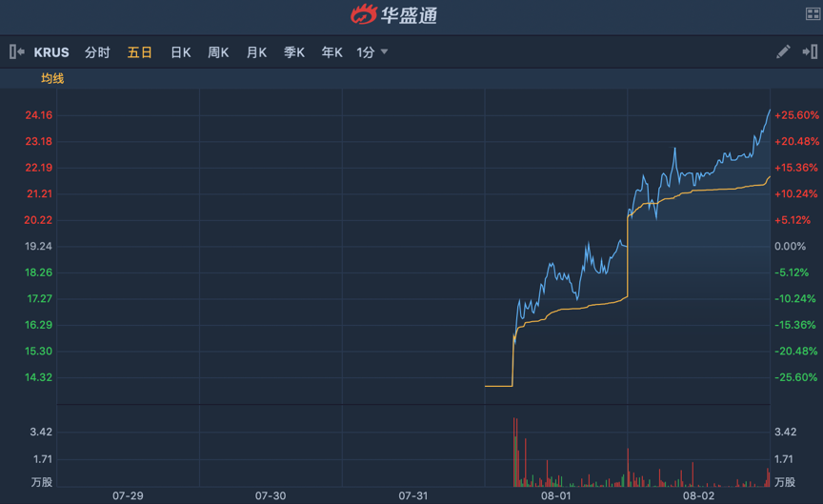The width and height of the screenshot is (823, 504).
Task: Switch to 日K daily candlestick chart
Action: [x=180, y=52]
